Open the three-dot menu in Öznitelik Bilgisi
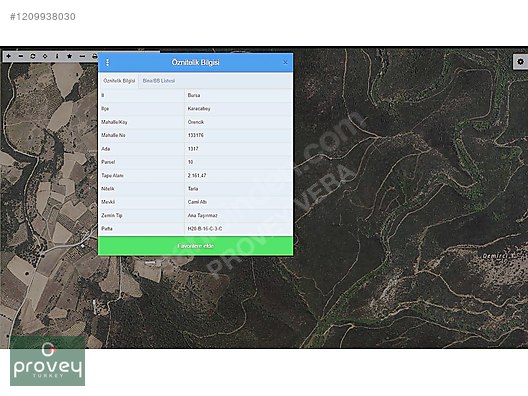 [107, 63]
